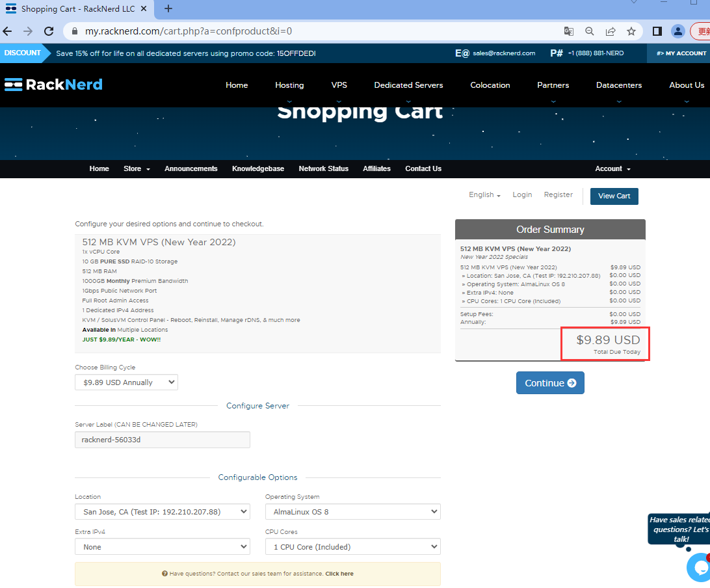Go to Home in the secondary nav bar
The image size is (710, 588).
(x=99, y=168)
